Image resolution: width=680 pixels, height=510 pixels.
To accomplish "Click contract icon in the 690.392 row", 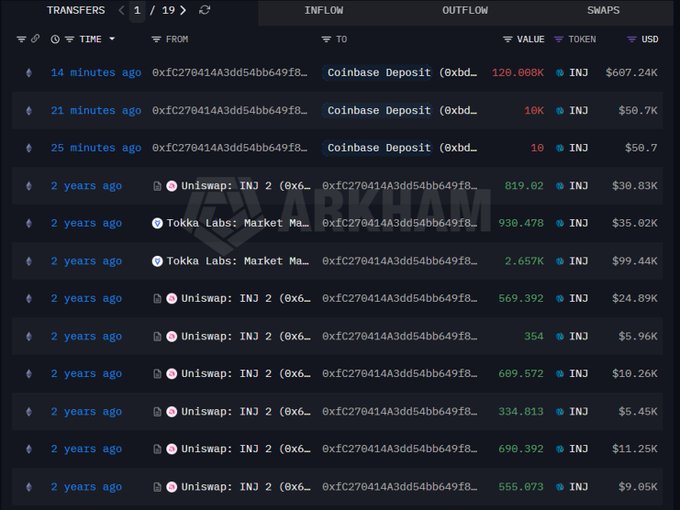I will point(157,449).
